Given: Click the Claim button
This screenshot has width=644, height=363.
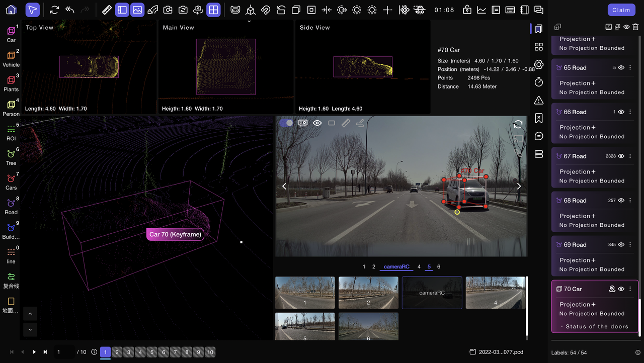Looking at the screenshot, I should (621, 10).
